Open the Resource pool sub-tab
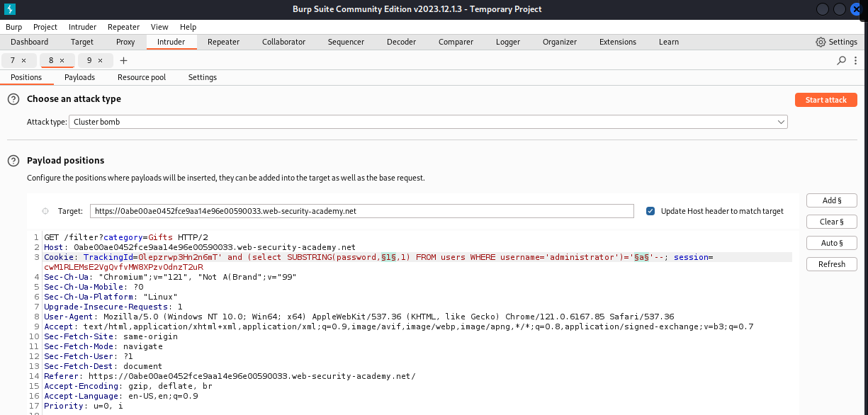Viewport: 868px width, 415px height. (x=142, y=77)
